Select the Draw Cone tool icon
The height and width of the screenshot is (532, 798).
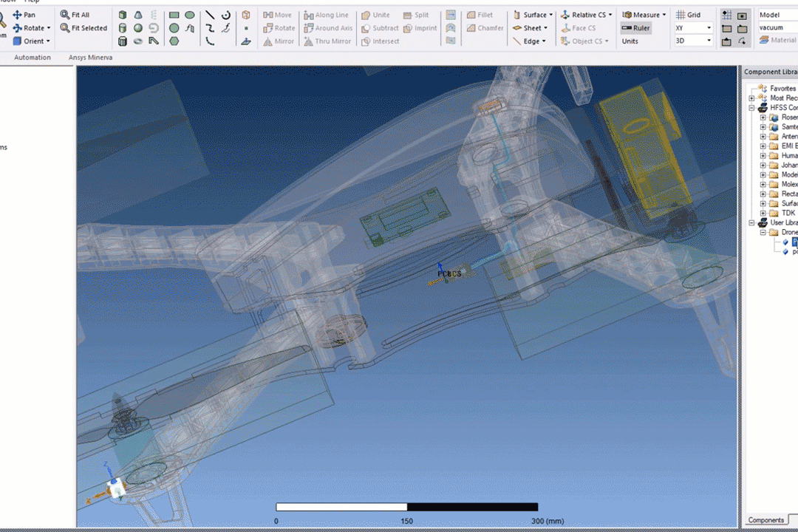coord(138,15)
